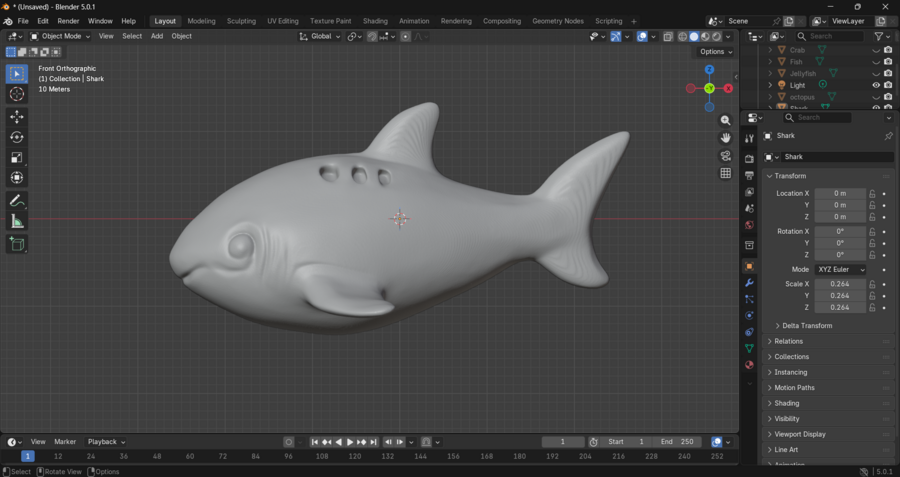900x477 pixels.
Task: Pick the Annotate tool
Action: coord(17,201)
